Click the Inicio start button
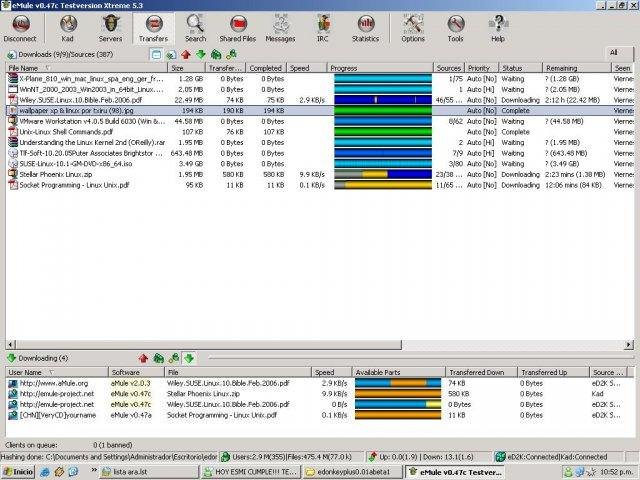Viewport: 640px width, 480px height. click(x=18, y=472)
